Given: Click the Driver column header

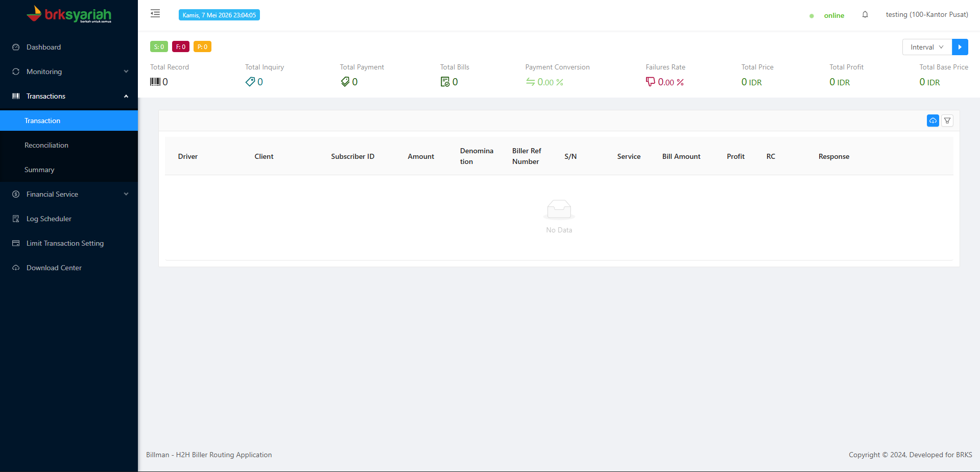Looking at the screenshot, I should tap(188, 156).
